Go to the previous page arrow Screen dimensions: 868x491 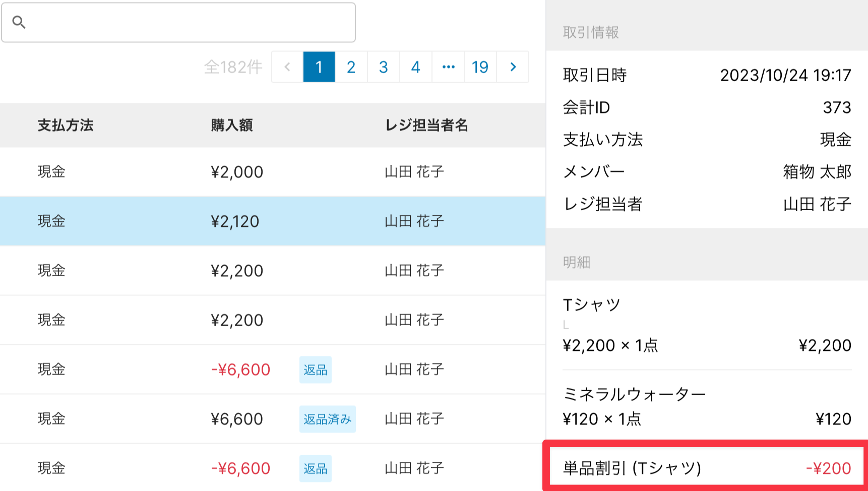287,67
